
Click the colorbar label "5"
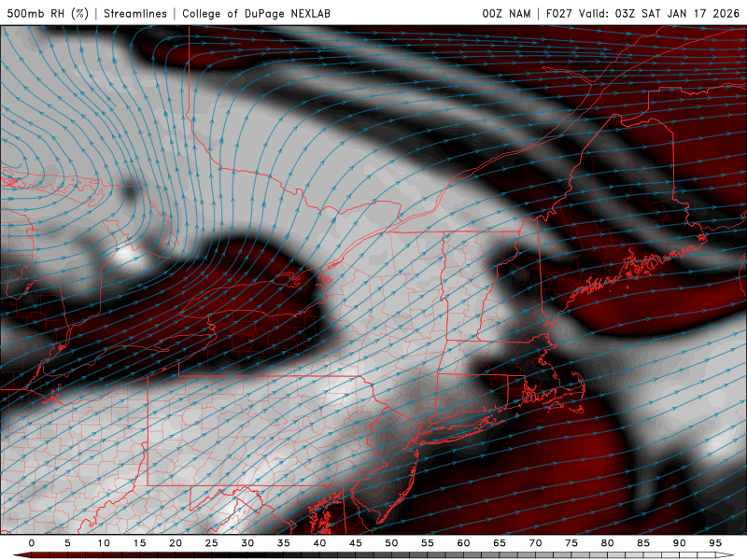point(67,543)
